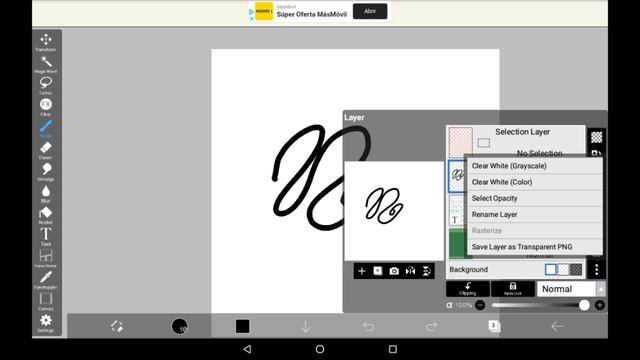This screenshot has width=640, height=360.
Task: Tap the brush/eraser switch icon
Action: click(117, 326)
